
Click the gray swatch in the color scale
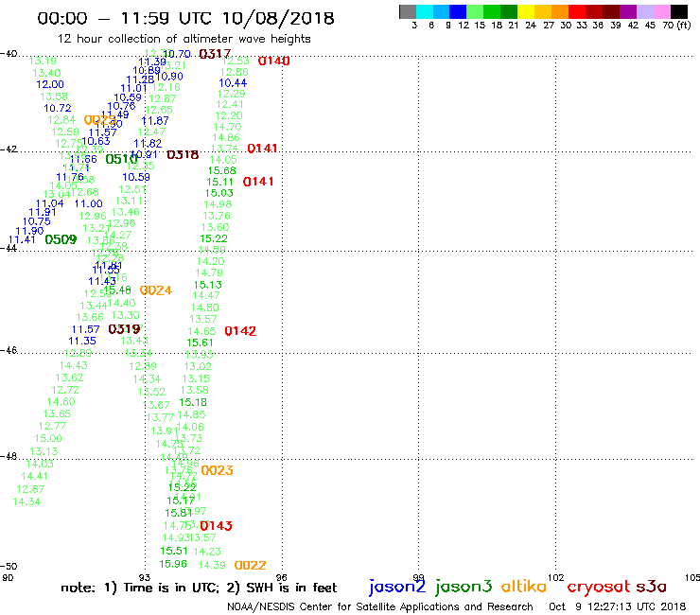coord(408,11)
